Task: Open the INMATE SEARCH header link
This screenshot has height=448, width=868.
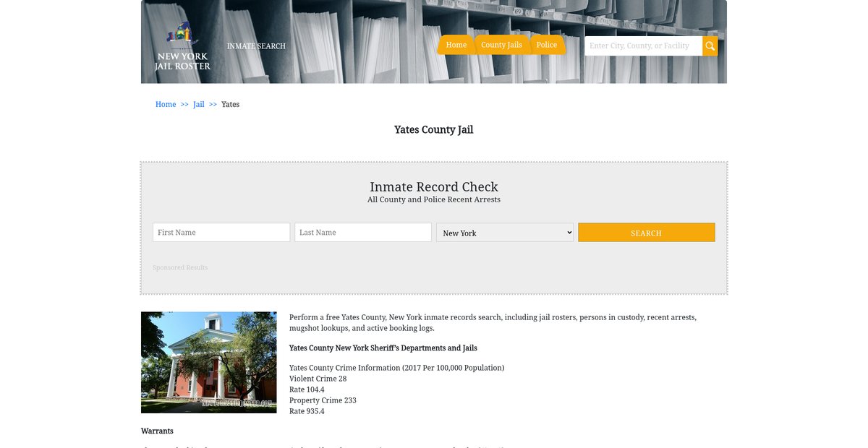Action: pos(256,46)
